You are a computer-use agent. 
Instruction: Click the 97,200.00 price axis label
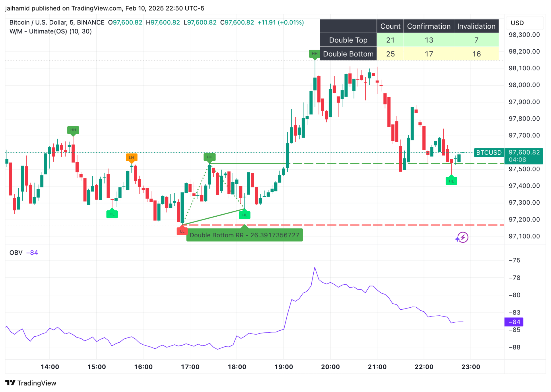(x=524, y=220)
